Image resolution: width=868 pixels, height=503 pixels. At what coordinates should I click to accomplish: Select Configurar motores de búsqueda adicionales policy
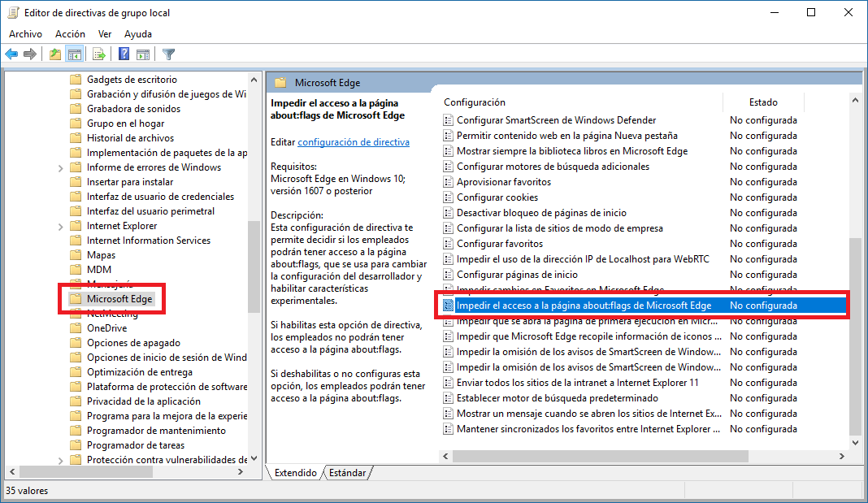pyautogui.click(x=553, y=167)
